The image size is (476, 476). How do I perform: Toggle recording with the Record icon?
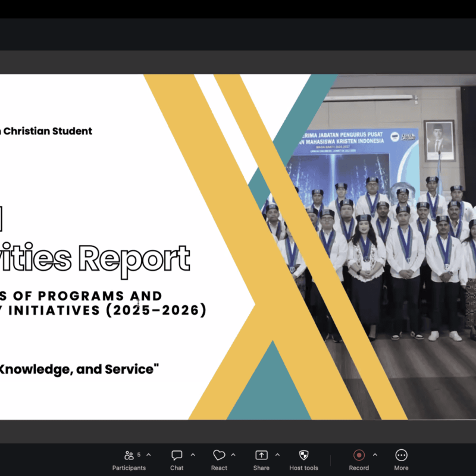pos(359,455)
